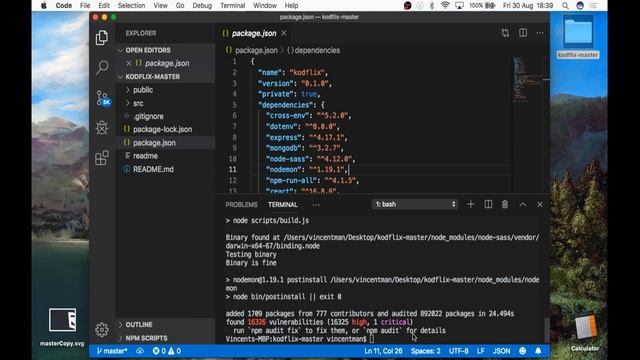The height and width of the screenshot is (360, 640).
Task: Open errors and warnings count in status bar
Action: coord(167,351)
